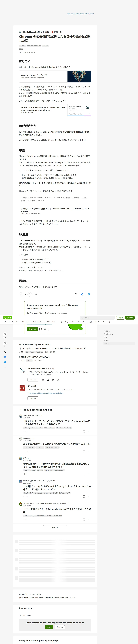The width and height of the screenshot is (138, 644).
Task: Open the GitHub antler-extension link card
Action: pyautogui.click(x=55, y=110)
